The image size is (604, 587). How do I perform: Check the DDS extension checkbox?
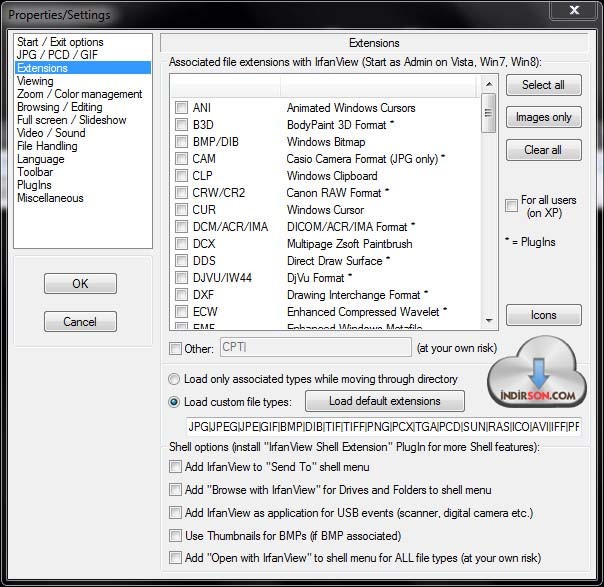click(181, 260)
